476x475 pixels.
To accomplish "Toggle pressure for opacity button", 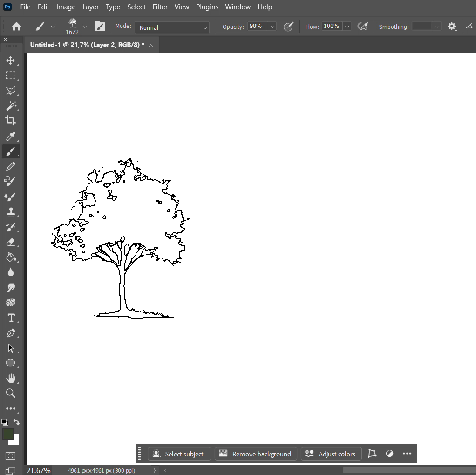I will point(288,27).
